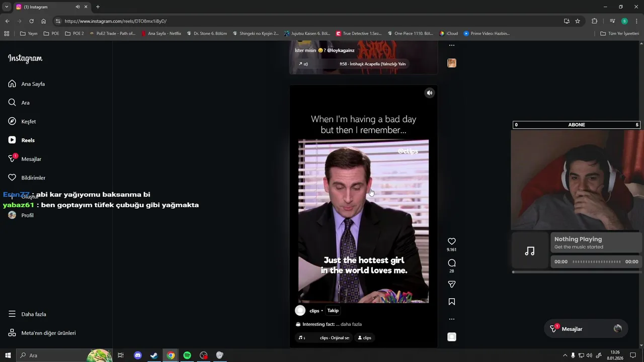Open POE 2 bookmark folder
Viewport: 644px width, 362px height.
click(74, 34)
